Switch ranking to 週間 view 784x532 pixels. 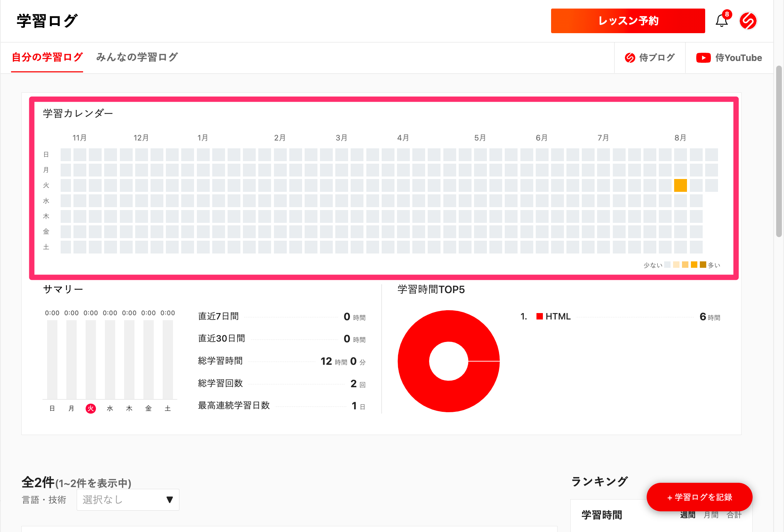click(x=687, y=515)
